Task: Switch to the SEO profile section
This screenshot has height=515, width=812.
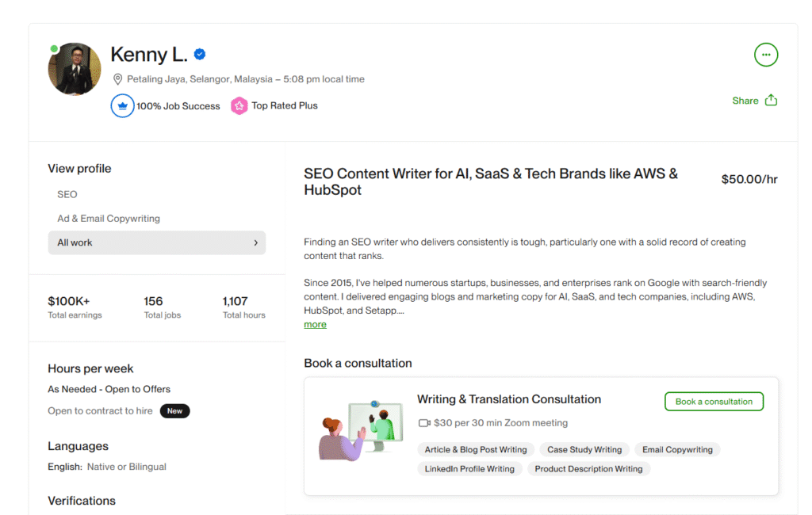Action: (67, 194)
